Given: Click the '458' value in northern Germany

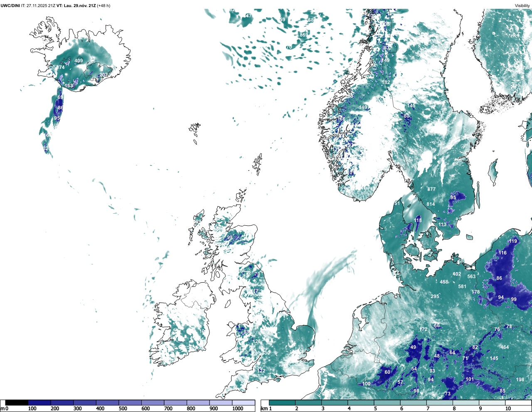Looking at the screenshot, I should click(444, 282).
